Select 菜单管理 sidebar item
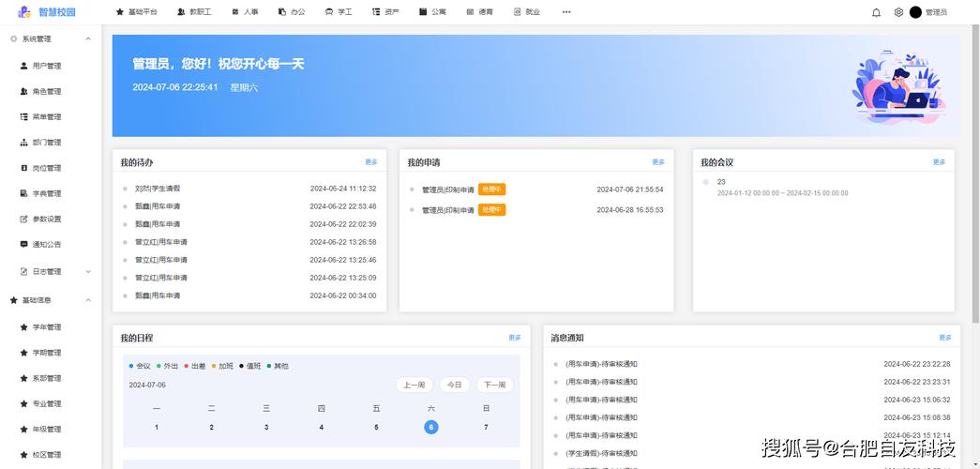The width and height of the screenshot is (980, 469). point(46,117)
